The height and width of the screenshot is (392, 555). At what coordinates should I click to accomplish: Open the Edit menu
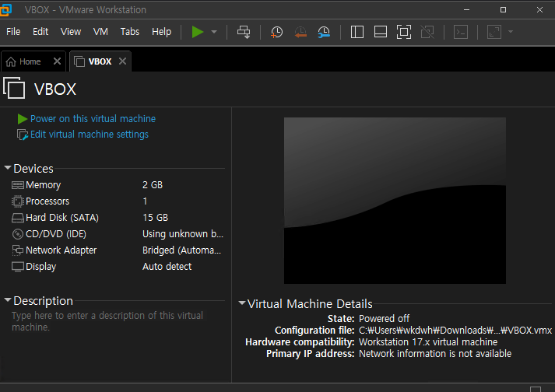point(40,32)
